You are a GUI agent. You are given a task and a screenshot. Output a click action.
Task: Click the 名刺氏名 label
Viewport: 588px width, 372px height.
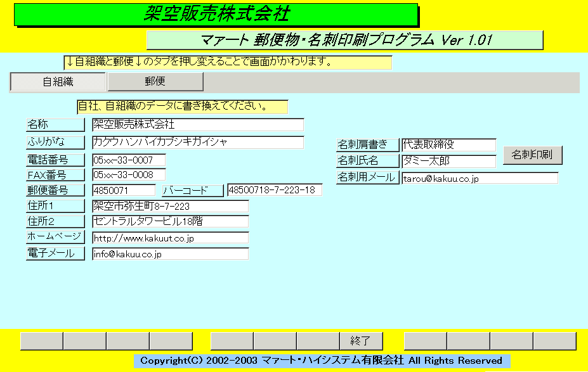point(367,161)
